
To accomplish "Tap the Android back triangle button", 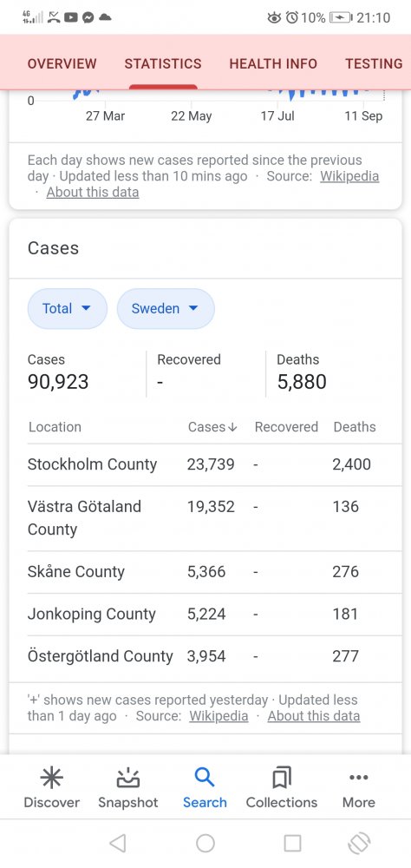I will (117, 843).
